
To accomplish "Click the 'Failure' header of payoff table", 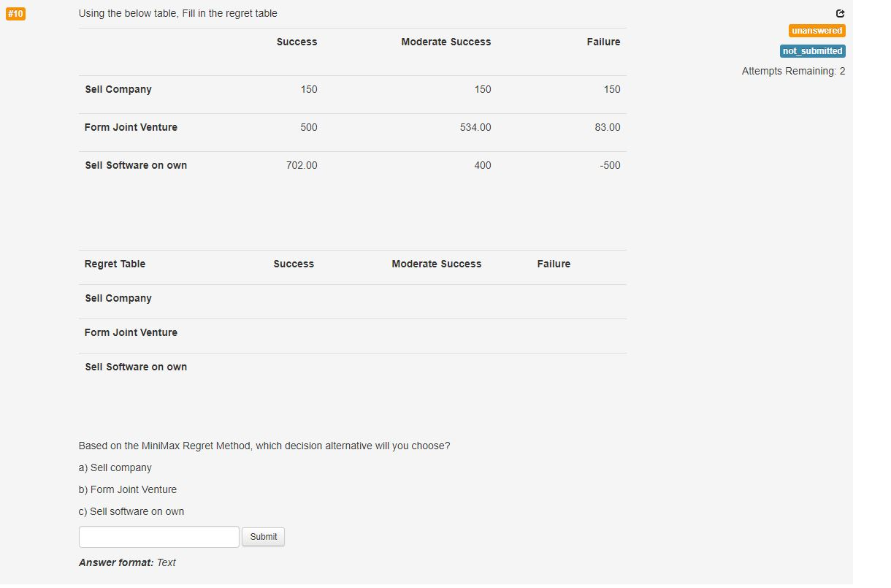I will pyautogui.click(x=603, y=42).
